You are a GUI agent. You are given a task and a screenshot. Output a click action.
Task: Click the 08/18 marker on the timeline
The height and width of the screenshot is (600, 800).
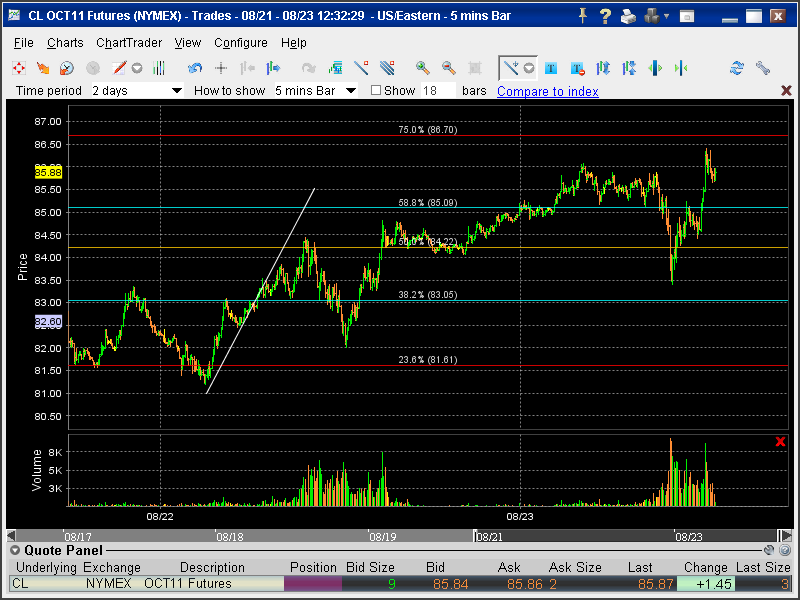tap(229, 537)
